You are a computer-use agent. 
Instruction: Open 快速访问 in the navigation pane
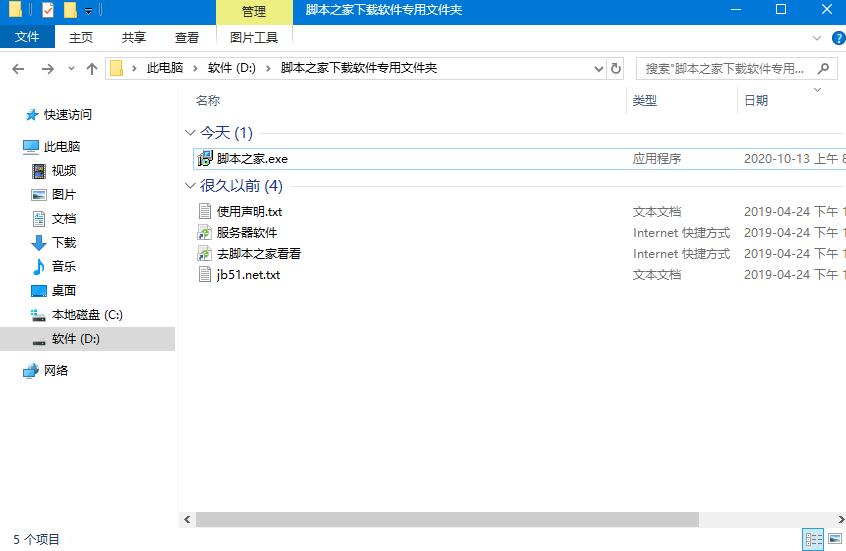point(67,114)
